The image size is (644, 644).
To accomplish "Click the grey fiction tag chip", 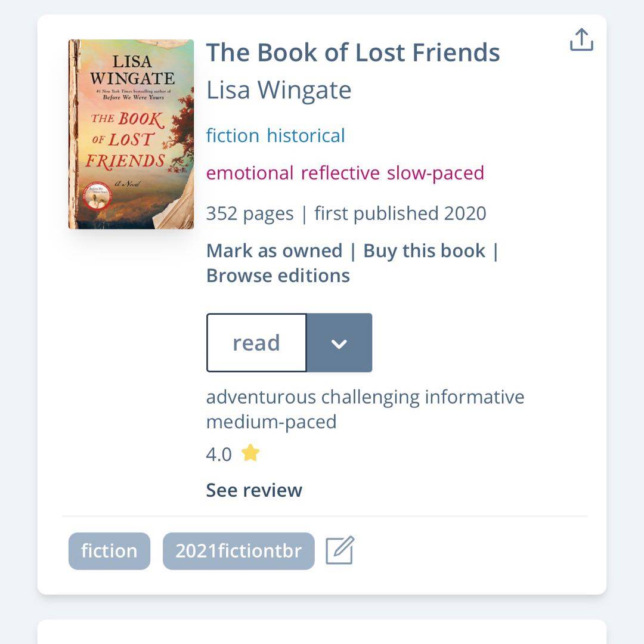I will (x=109, y=551).
